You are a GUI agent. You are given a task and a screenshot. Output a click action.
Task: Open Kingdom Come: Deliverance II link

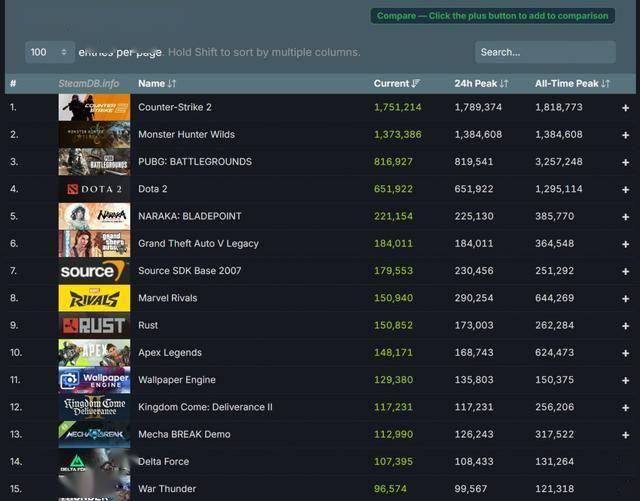point(205,407)
